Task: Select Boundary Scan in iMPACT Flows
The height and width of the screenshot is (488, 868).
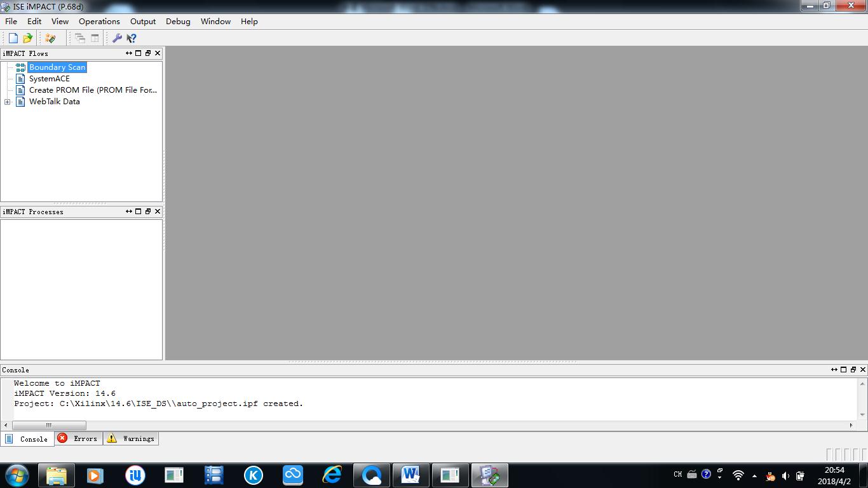Action: click(x=57, y=67)
